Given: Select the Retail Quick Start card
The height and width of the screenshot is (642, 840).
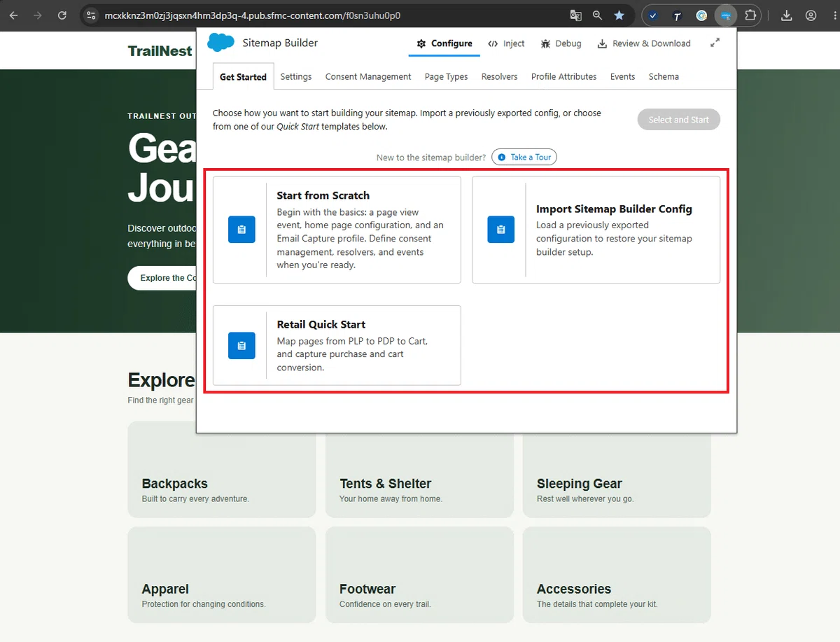Looking at the screenshot, I should [x=337, y=345].
